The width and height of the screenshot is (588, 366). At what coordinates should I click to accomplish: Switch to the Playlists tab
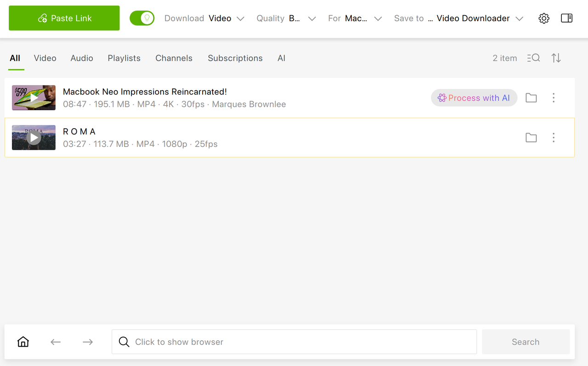pos(124,58)
